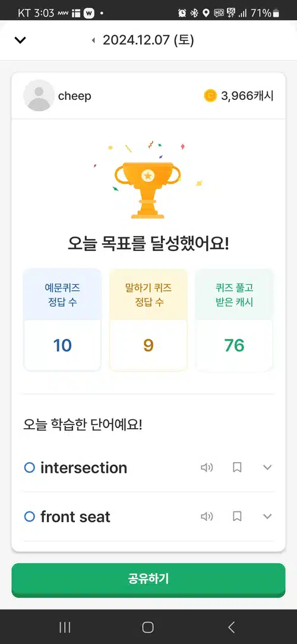Image resolution: width=297 pixels, height=644 pixels.
Task: Tap the 공유하기 share button
Action: [148, 579]
